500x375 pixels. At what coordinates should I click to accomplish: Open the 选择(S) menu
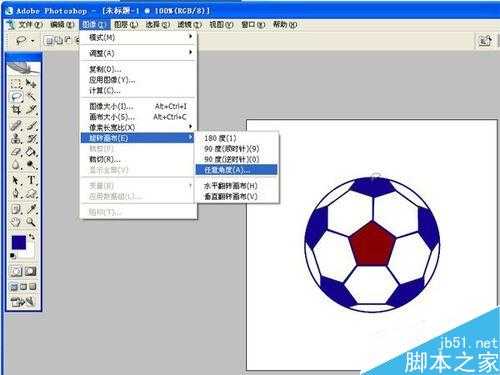click(158, 25)
